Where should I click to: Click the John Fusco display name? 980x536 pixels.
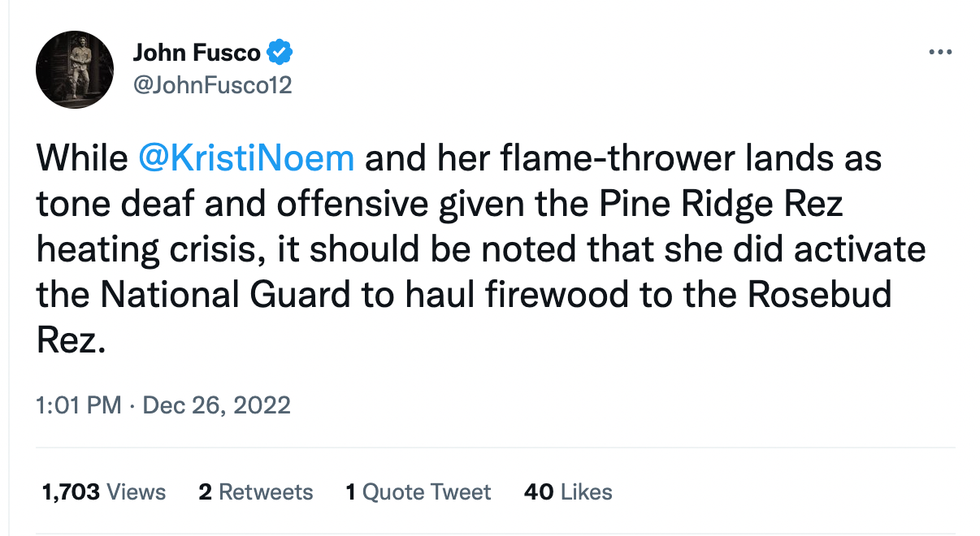pos(196,53)
